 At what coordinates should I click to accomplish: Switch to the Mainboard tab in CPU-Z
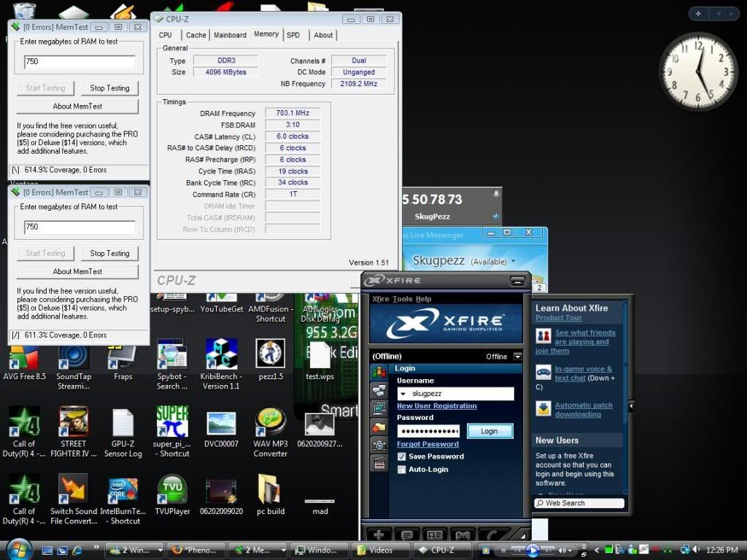[x=230, y=35]
